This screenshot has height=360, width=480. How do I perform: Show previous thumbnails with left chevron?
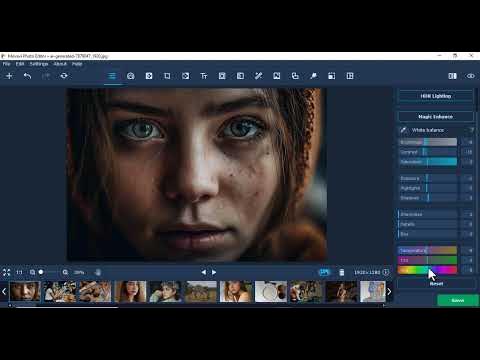coord(4,292)
